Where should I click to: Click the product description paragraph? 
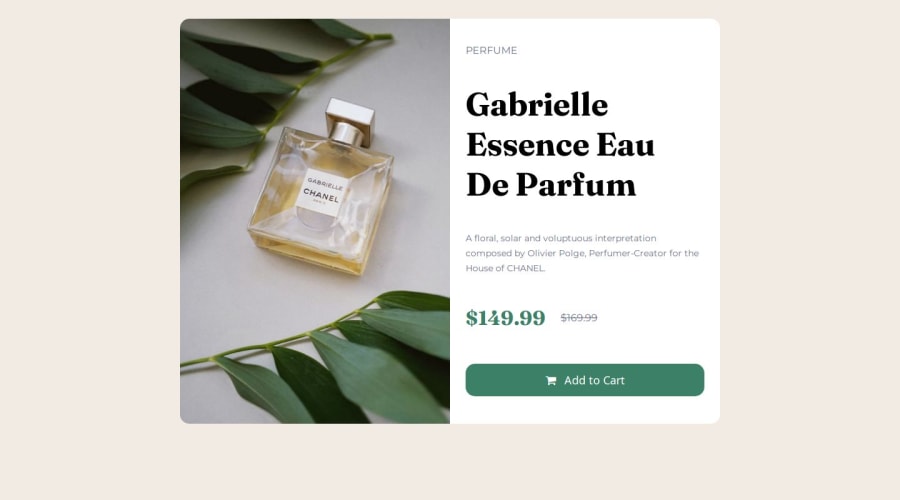582,253
